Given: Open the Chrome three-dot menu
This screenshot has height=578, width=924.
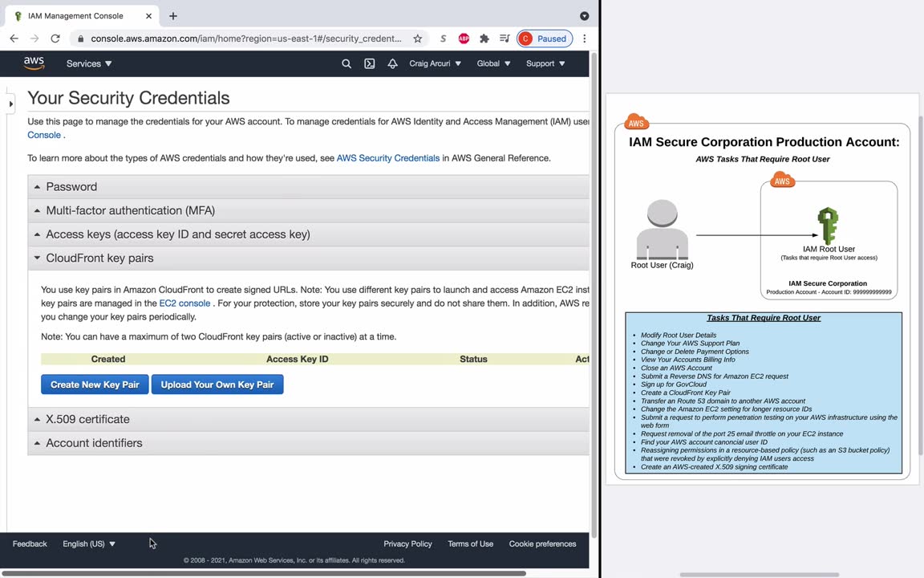Looking at the screenshot, I should coord(585,39).
